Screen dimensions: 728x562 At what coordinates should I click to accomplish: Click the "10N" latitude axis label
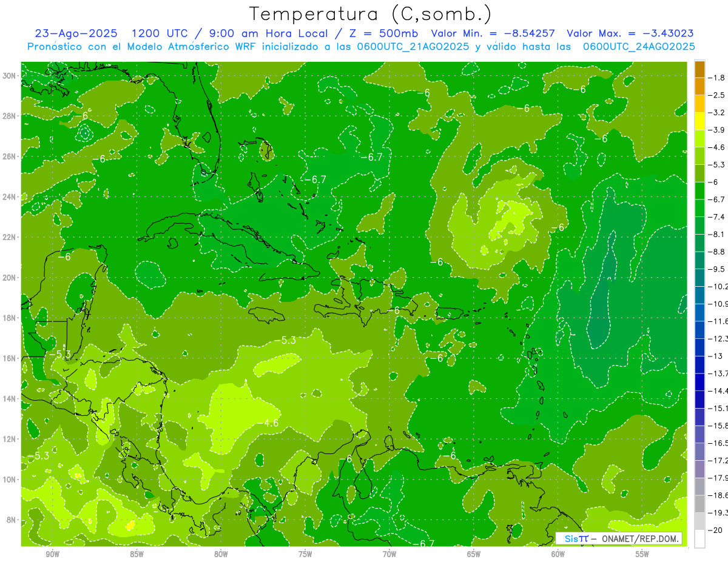10,480
